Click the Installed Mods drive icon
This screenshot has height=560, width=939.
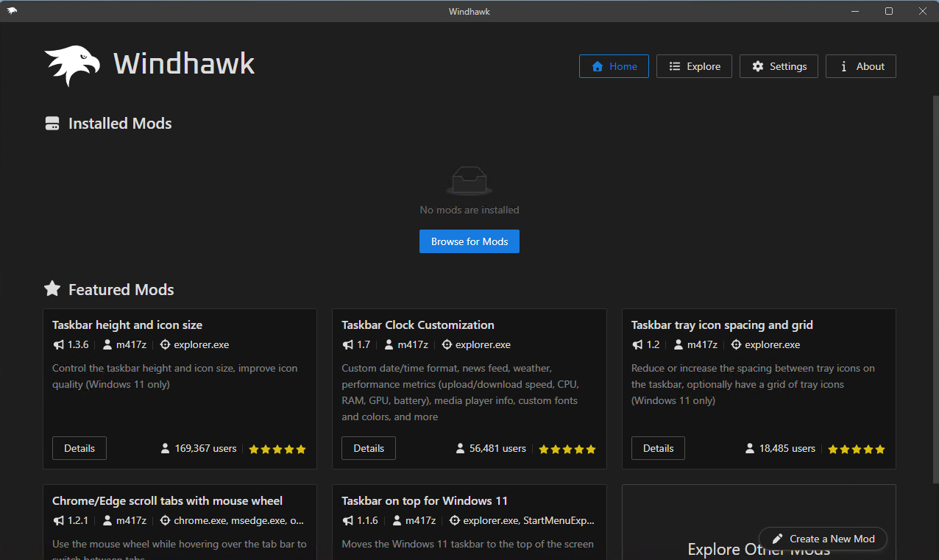pos(52,124)
